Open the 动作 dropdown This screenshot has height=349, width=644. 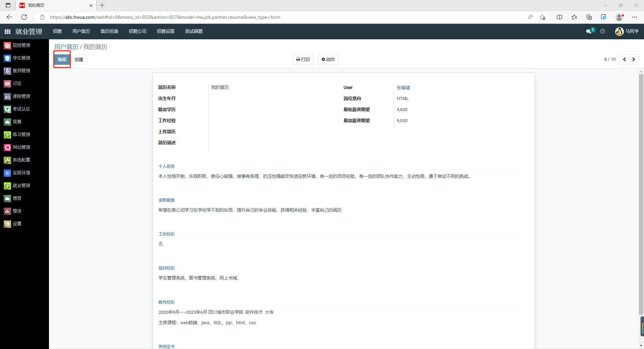tap(328, 59)
